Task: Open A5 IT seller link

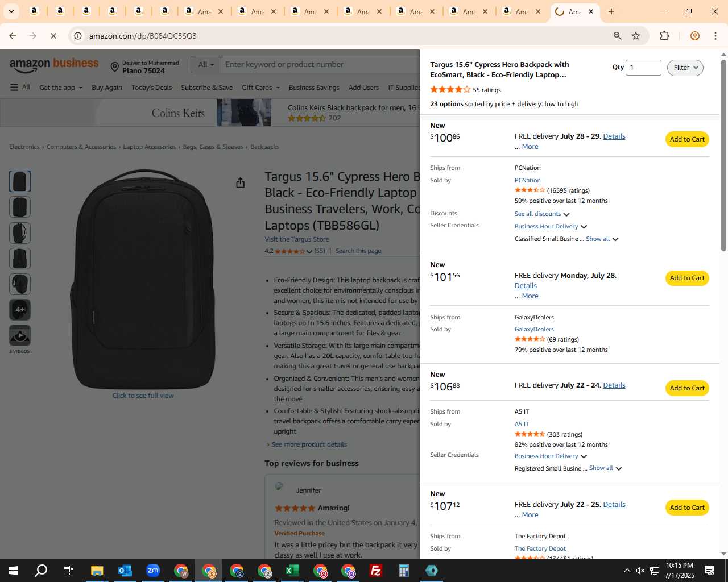Action: 522,425
